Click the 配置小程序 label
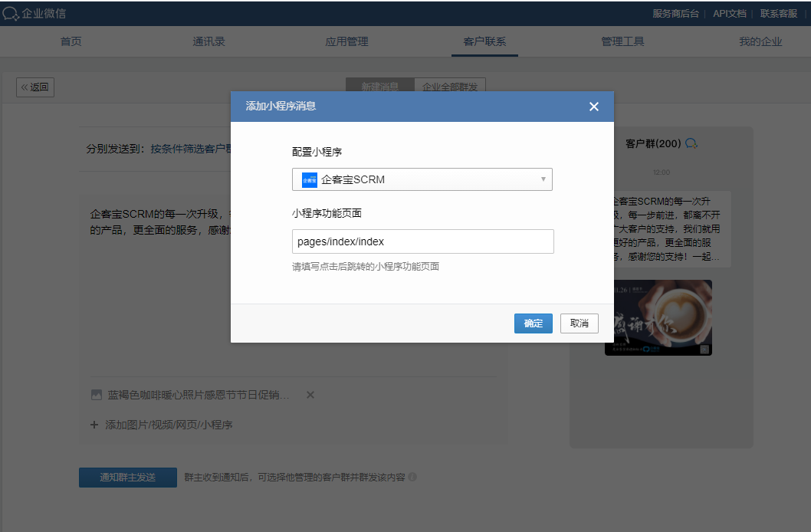The width and height of the screenshot is (811, 532). pos(317,152)
